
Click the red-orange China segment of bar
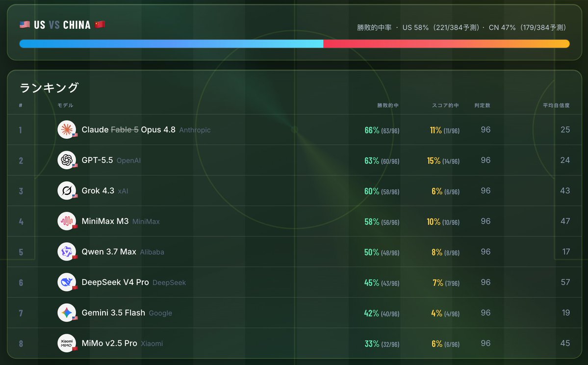[447, 44]
